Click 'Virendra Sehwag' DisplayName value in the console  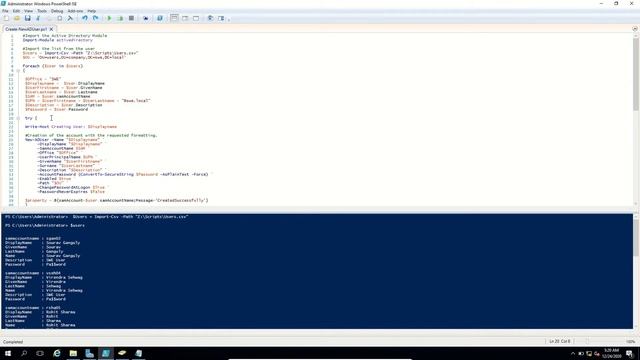click(x=64, y=278)
